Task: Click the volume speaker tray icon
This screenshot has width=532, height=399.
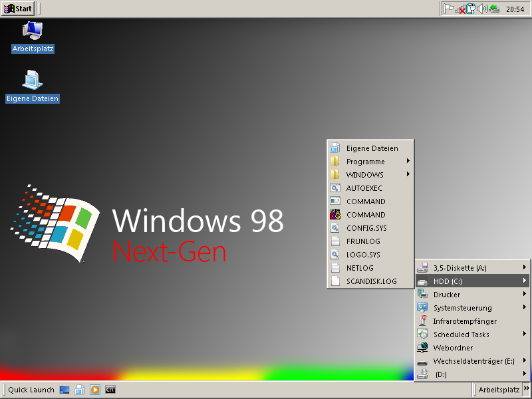Action: click(x=482, y=9)
